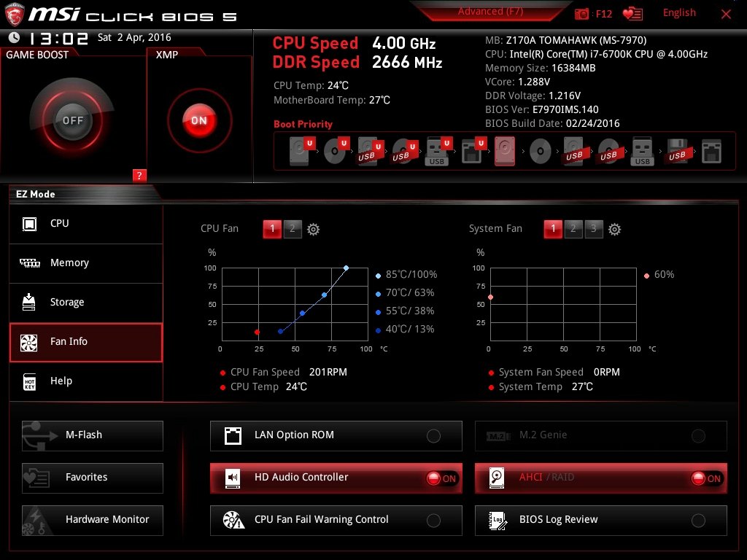Select the UEFI USB key boot icon

tap(438, 151)
